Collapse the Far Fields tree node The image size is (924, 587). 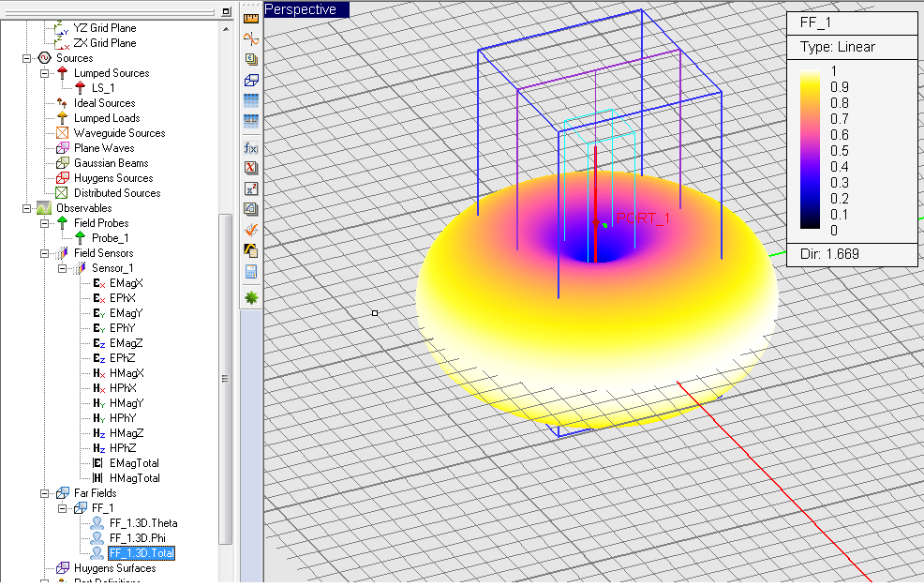[43, 493]
